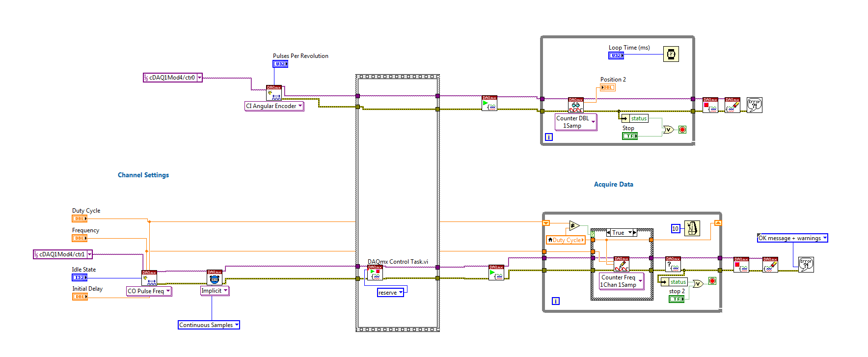
Task: Open the OK message + warnings dropdown
Action: 825,238
